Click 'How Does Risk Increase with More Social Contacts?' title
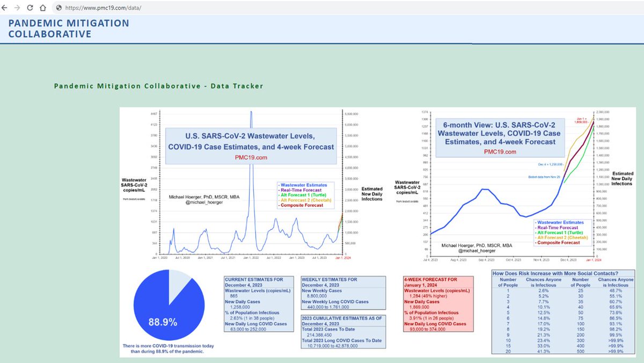 click(555, 273)
